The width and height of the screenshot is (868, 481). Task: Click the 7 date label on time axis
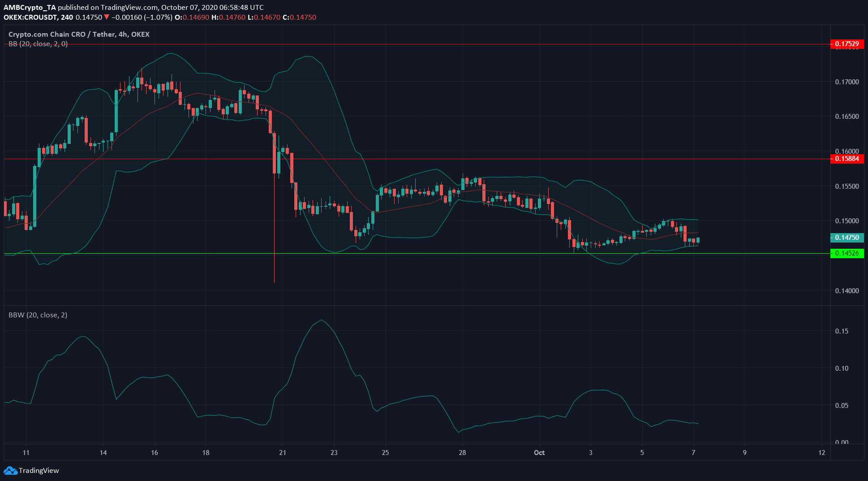[x=693, y=452]
